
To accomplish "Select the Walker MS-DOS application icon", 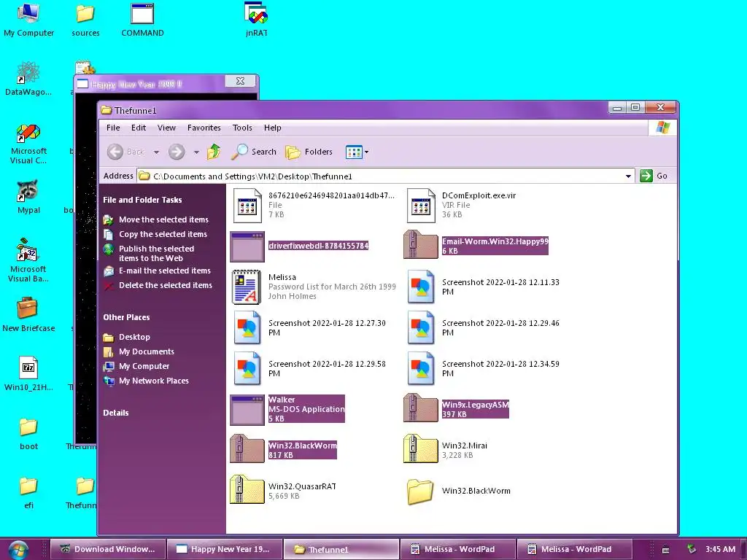I will pyautogui.click(x=247, y=409).
